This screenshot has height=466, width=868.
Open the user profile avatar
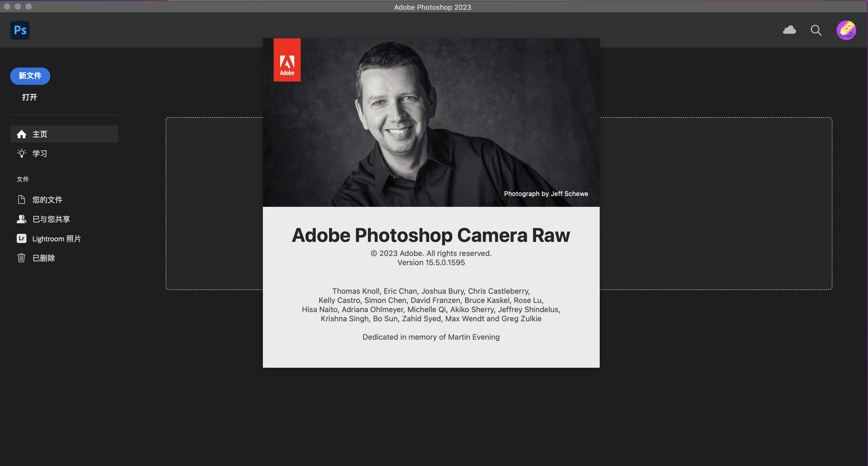(846, 30)
